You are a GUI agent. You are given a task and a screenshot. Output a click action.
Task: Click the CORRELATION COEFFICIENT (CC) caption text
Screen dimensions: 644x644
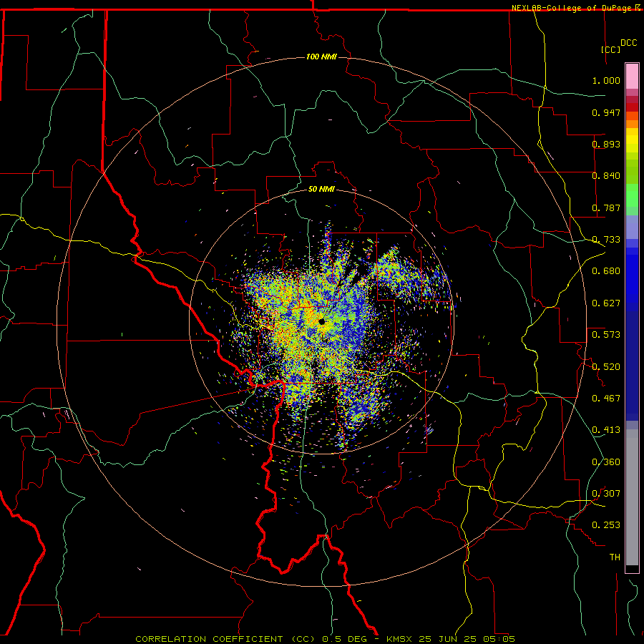(x=225, y=639)
